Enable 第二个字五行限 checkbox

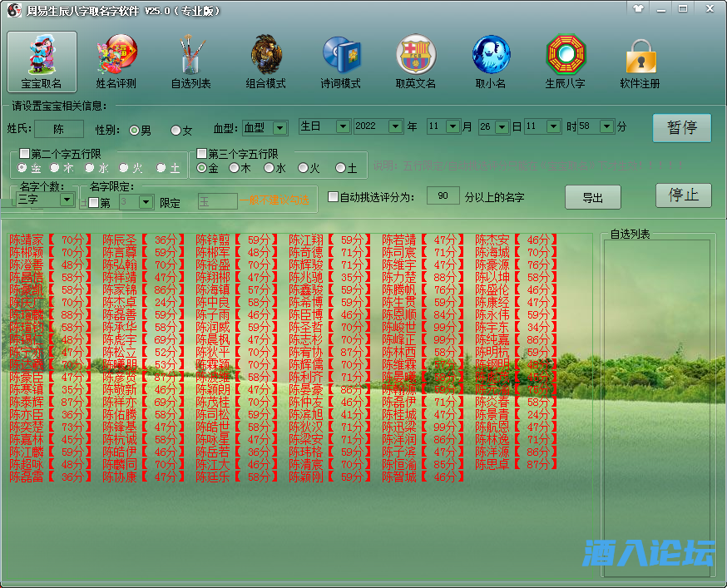[25, 154]
